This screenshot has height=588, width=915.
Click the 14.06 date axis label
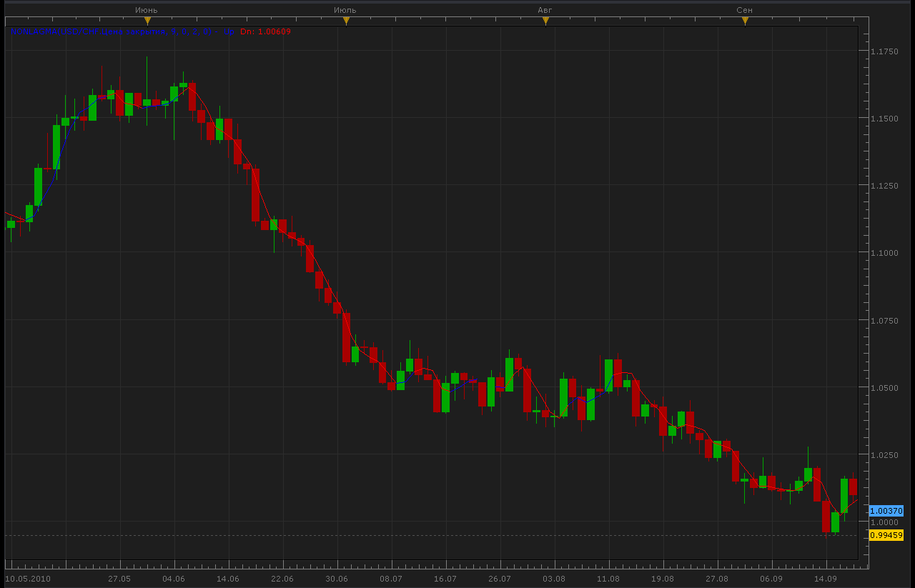(x=228, y=579)
